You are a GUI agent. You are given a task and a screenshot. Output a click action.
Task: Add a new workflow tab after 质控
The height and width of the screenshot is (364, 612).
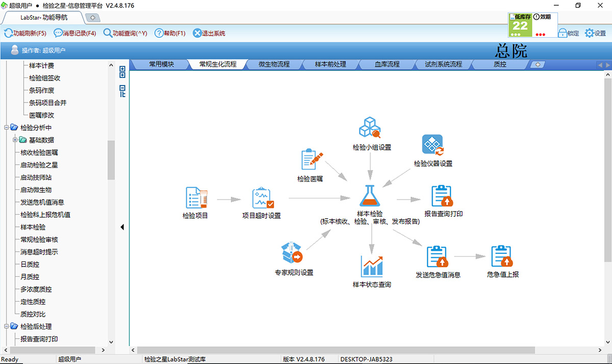tap(538, 65)
